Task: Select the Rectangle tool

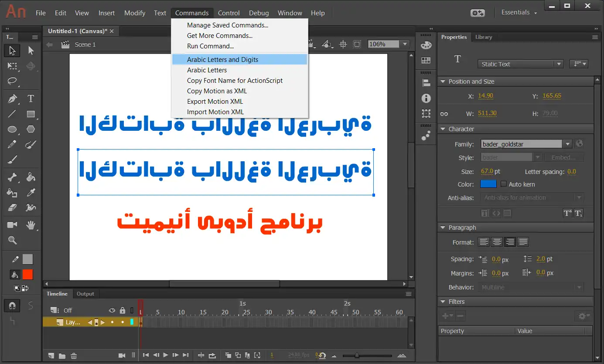Action: tap(31, 114)
